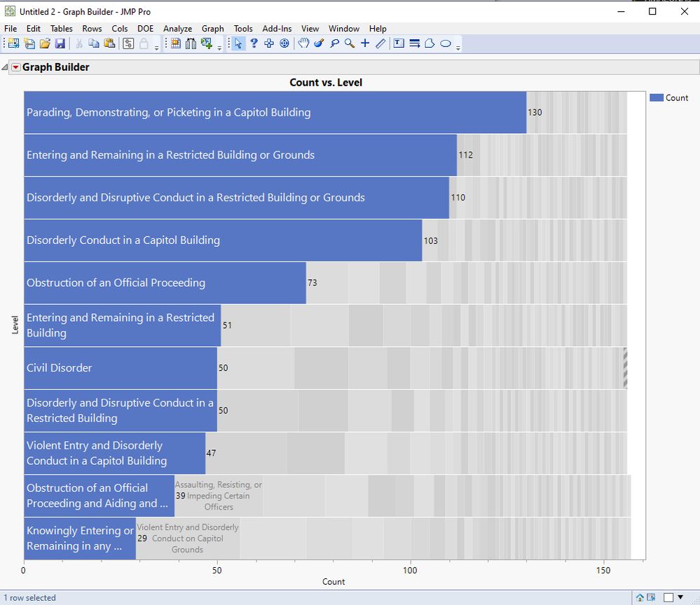Click the image with green plus icon

tap(207, 43)
